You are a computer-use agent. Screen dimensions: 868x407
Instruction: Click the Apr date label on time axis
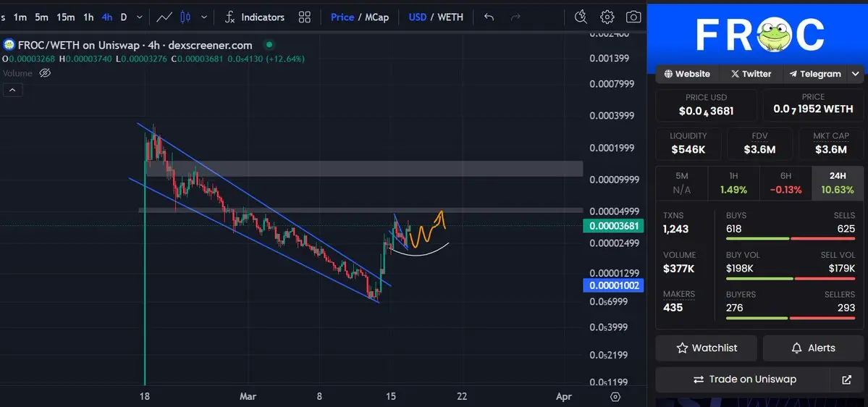click(x=563, y=396)
